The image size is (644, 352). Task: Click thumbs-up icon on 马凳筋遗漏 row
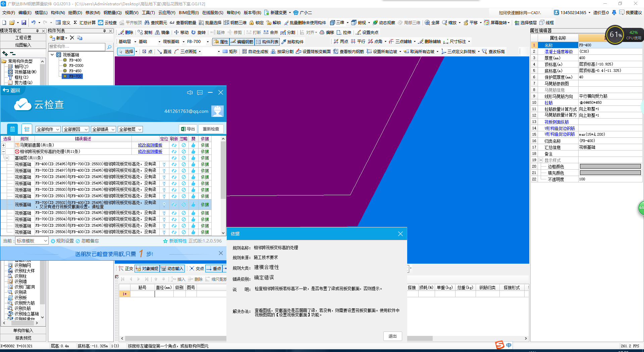(193, 145)
